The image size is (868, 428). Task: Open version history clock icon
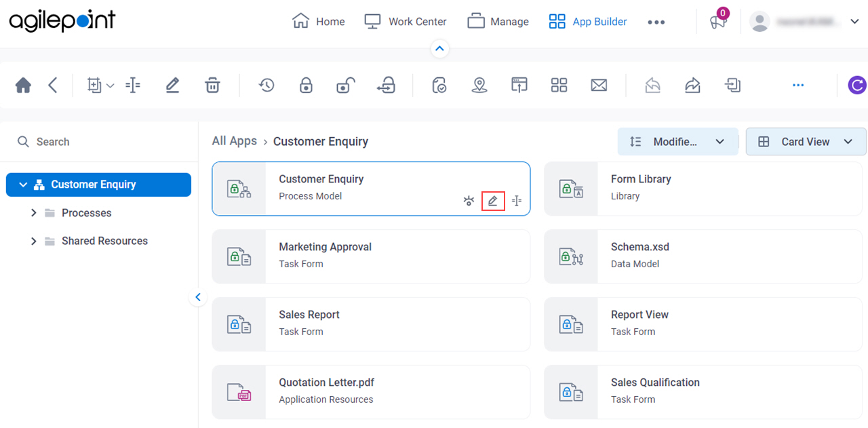pos(267,85)
